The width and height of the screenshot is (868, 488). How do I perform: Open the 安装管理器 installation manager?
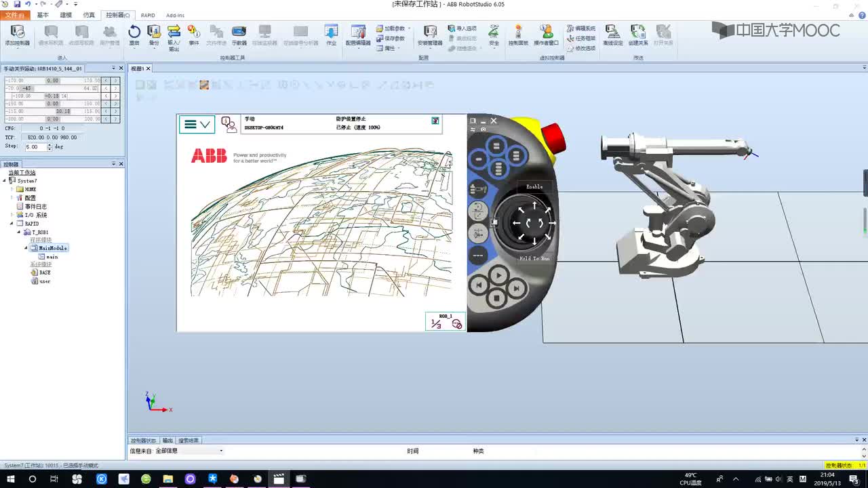tap(430, 35)
